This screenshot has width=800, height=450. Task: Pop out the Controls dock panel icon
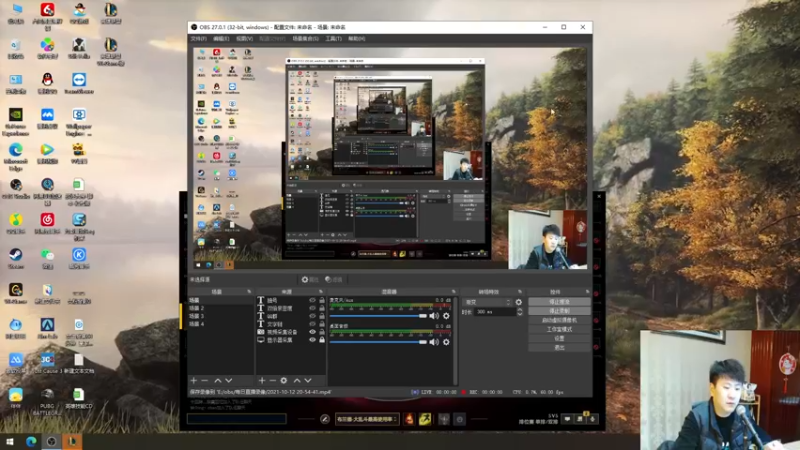click(x=587, y=292)
